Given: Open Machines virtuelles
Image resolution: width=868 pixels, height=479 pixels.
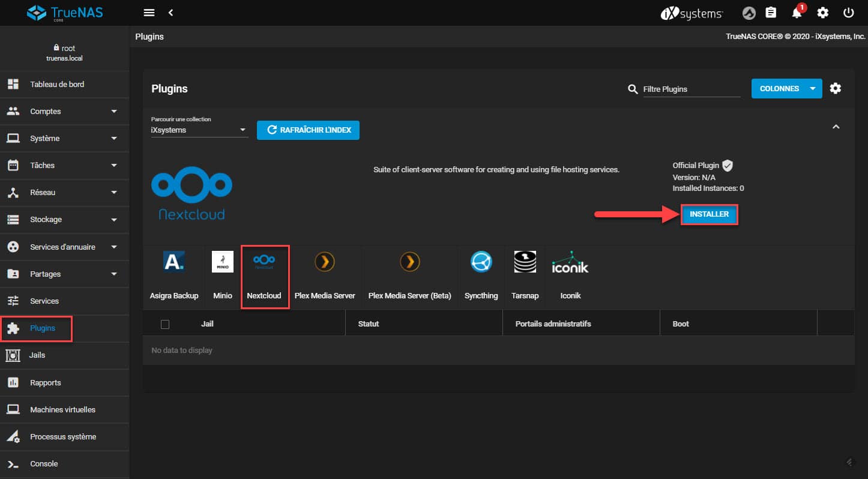Looking at the screenshot, I should 64,409.
